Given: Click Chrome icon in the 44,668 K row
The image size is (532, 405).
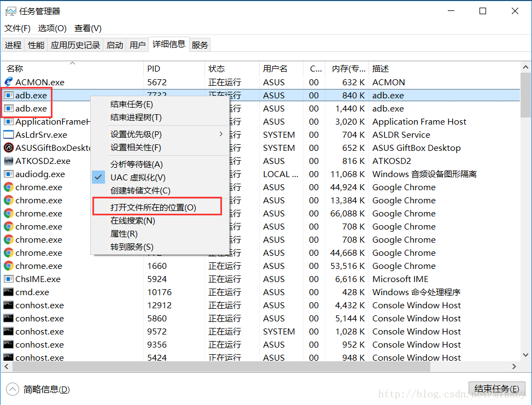Looking at the screenshot, I should tap(9, 253).
